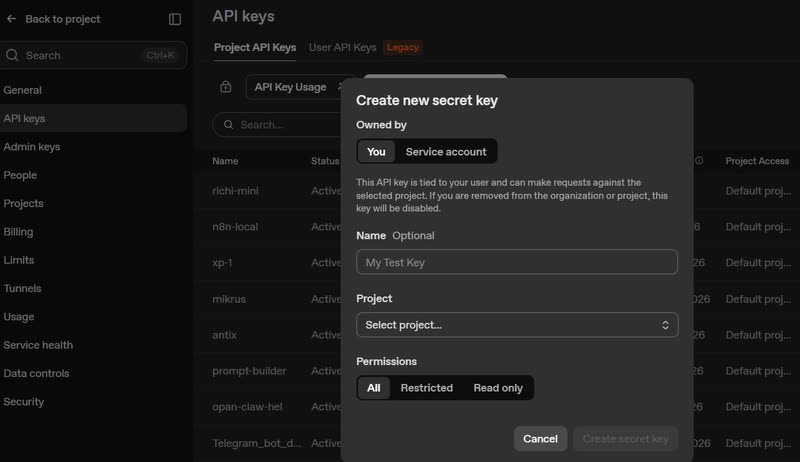Click Back to project link
Viewport: 800px width, 462px height.
62,19
